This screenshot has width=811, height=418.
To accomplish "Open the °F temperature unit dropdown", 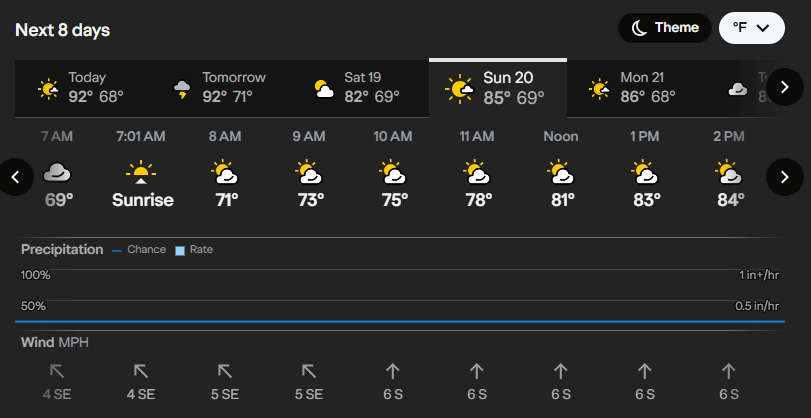I will [x=752, y=28].
